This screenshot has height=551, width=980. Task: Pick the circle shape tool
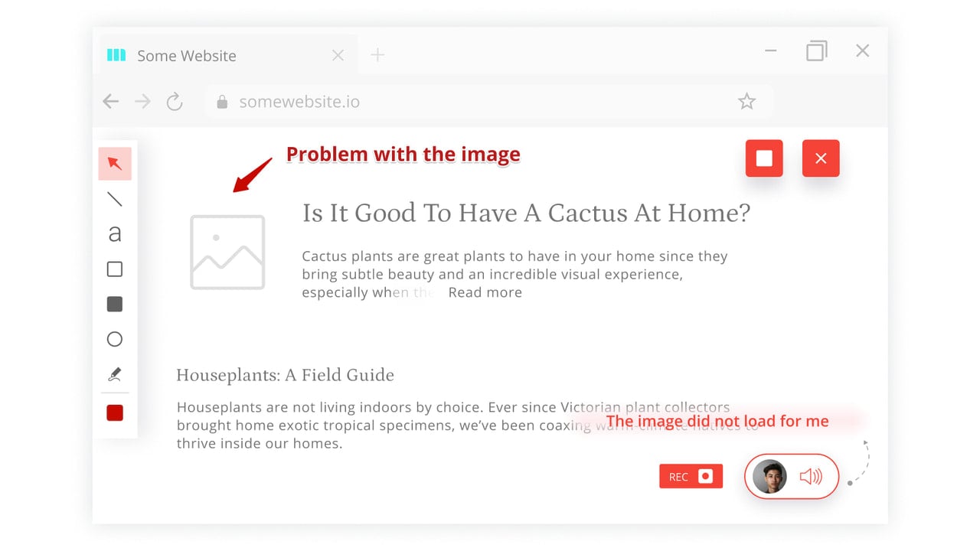coord(115,339)
